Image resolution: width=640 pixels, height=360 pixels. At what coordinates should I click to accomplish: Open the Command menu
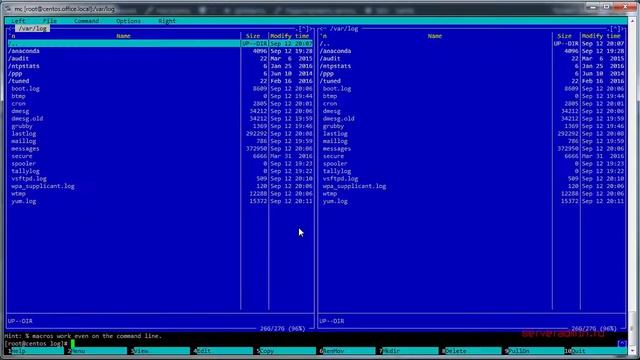[x=87, y=21]
